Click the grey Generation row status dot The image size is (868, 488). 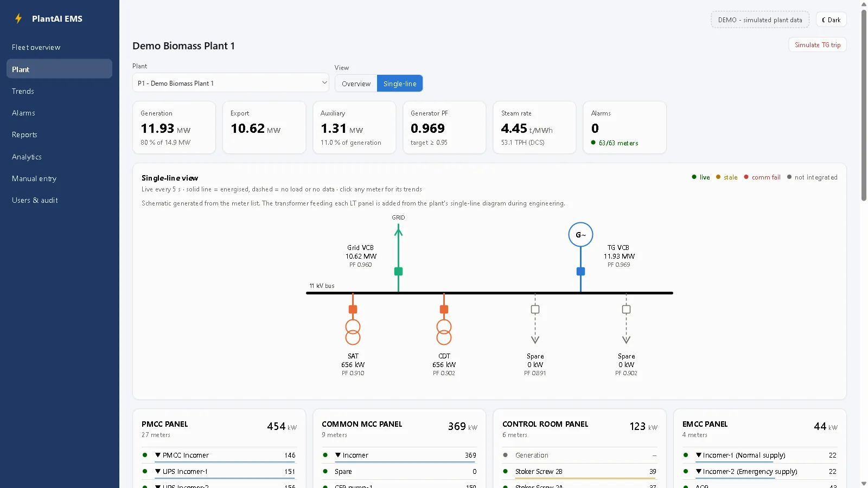coord(506,455)
